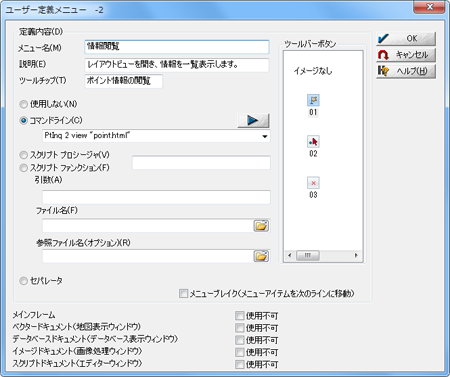Click the 引数(A) input field

point(156,197)
